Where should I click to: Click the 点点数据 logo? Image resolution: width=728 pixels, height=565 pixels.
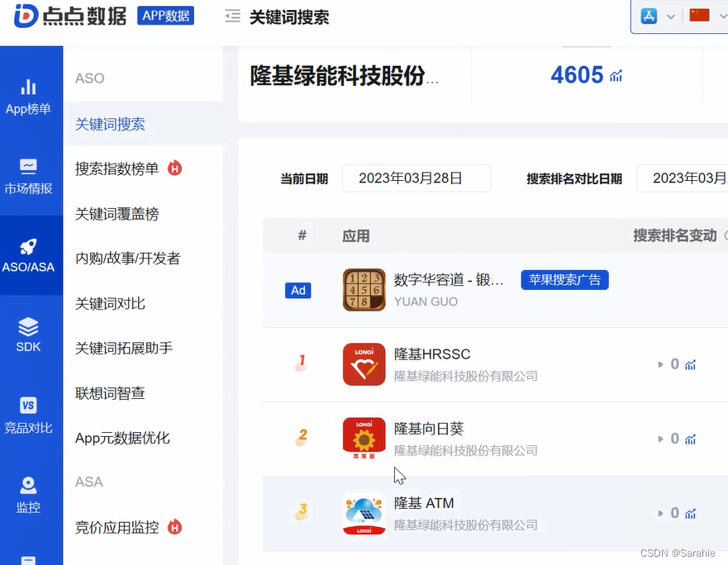click(70, 16)
